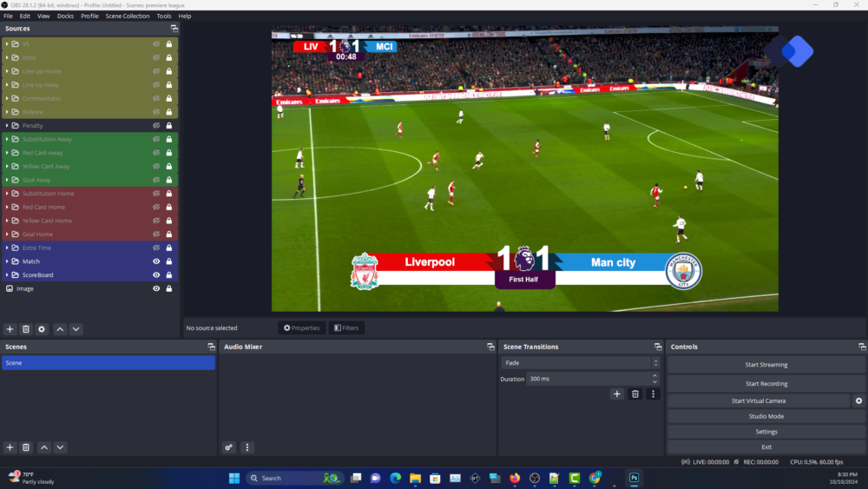This screenshot has width=868, height=489.
Task: Show the Intro source group
Action: click(x=156, y=57)
